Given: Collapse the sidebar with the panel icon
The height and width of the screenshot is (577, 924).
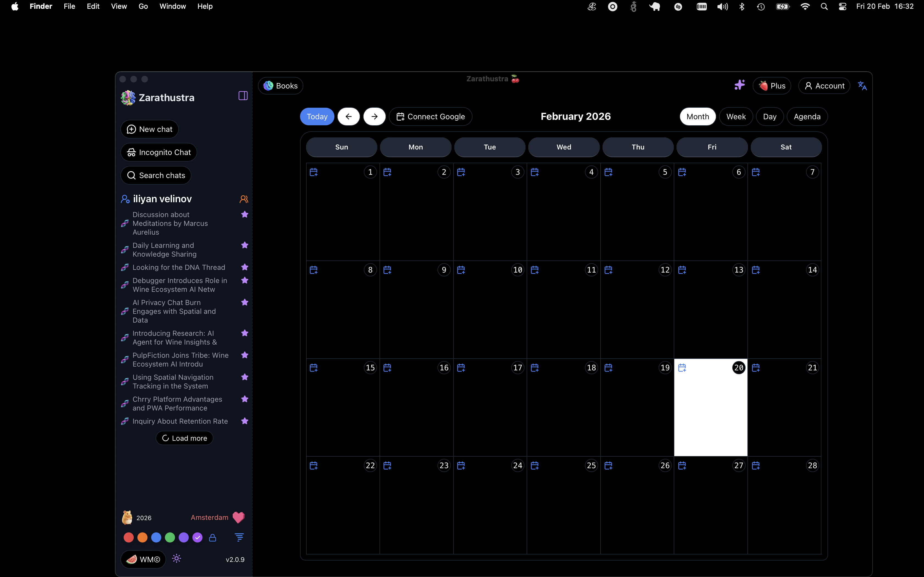Looking at the screenshot, I should (x=243, y=96).
